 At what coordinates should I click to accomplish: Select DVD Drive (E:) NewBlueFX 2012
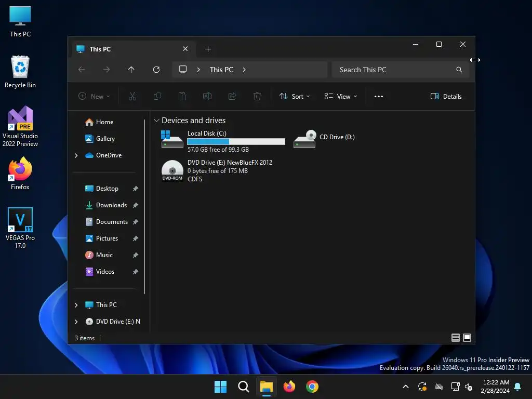[217, 170]
